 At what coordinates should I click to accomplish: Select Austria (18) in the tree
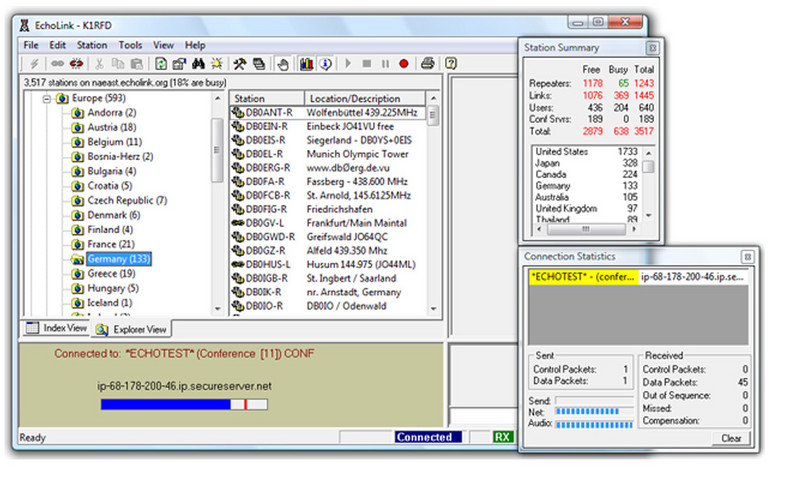click(x=112, y=128)
